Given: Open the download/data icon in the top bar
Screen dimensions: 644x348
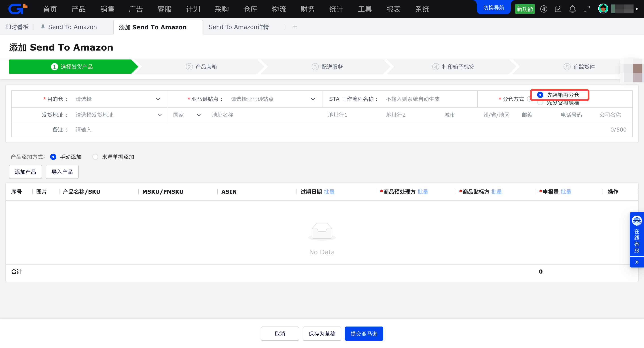Looking at the screenshot, I should pos(544,9).
